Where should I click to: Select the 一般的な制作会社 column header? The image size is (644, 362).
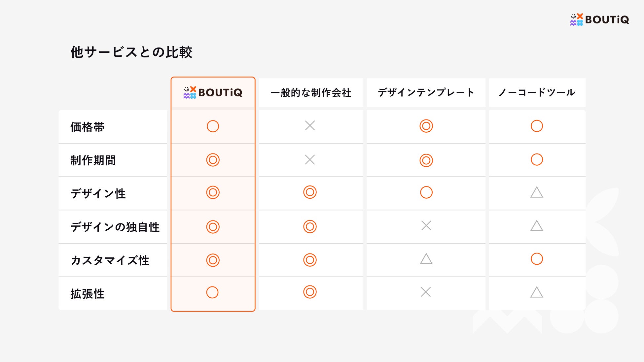pos(311,93)
